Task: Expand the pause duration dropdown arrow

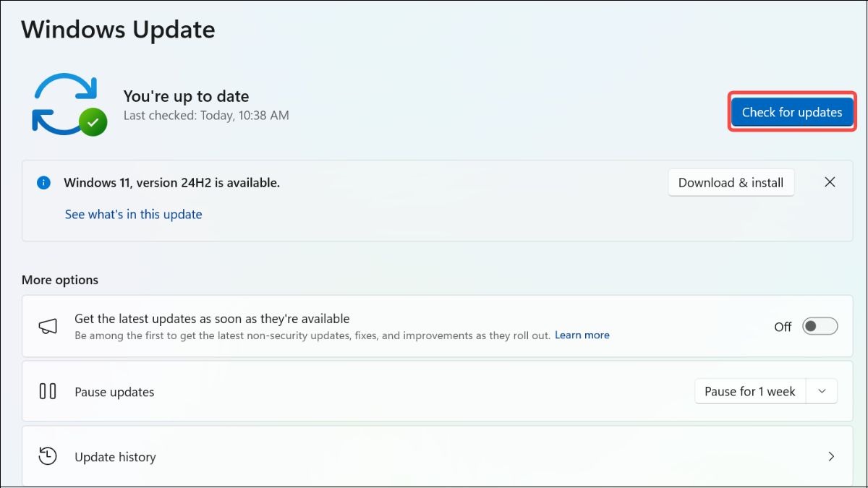Action: pos(822,391)
